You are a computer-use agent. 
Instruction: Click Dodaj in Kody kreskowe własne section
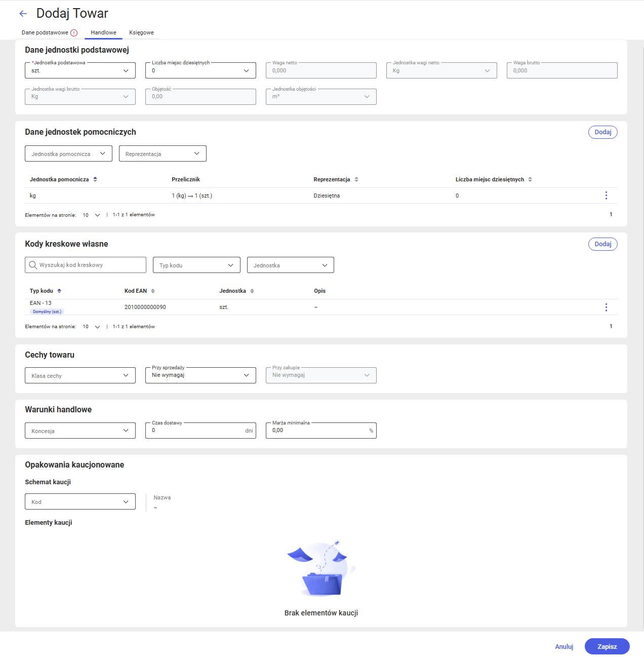603,244
